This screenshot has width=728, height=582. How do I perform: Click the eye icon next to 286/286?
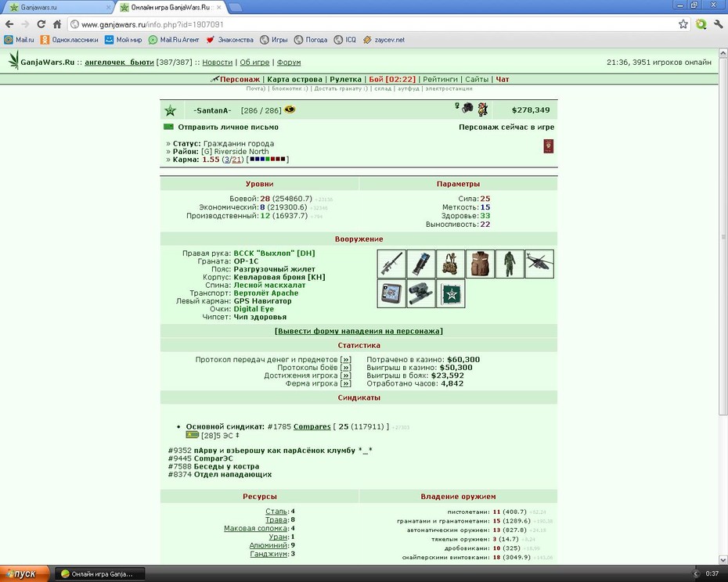coord(290,110)
